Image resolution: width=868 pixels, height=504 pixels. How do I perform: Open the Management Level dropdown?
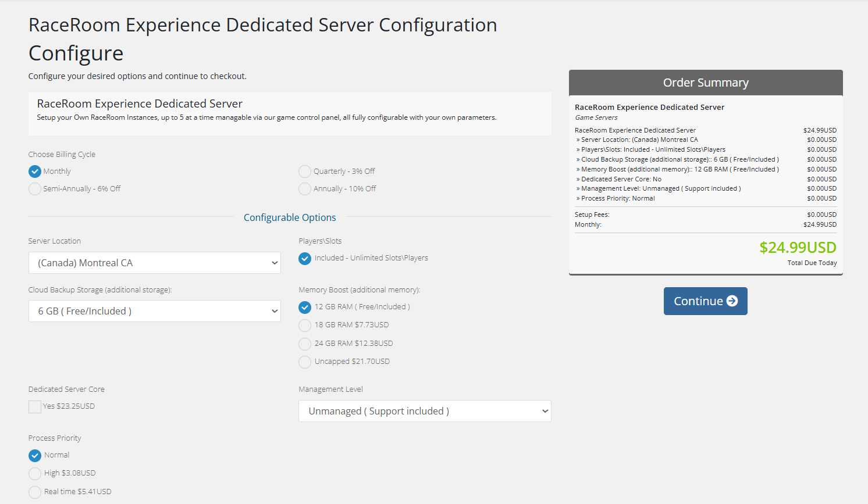click(x=425, y=411)
